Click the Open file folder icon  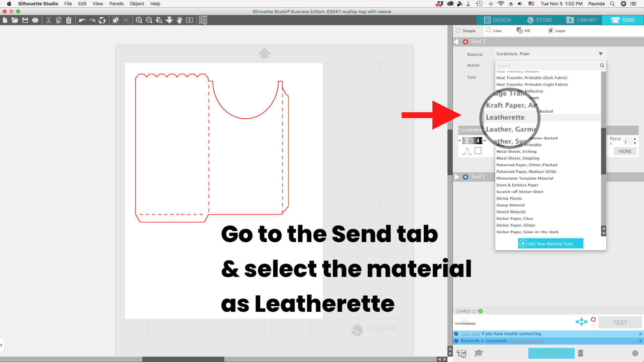click(15, 20)
